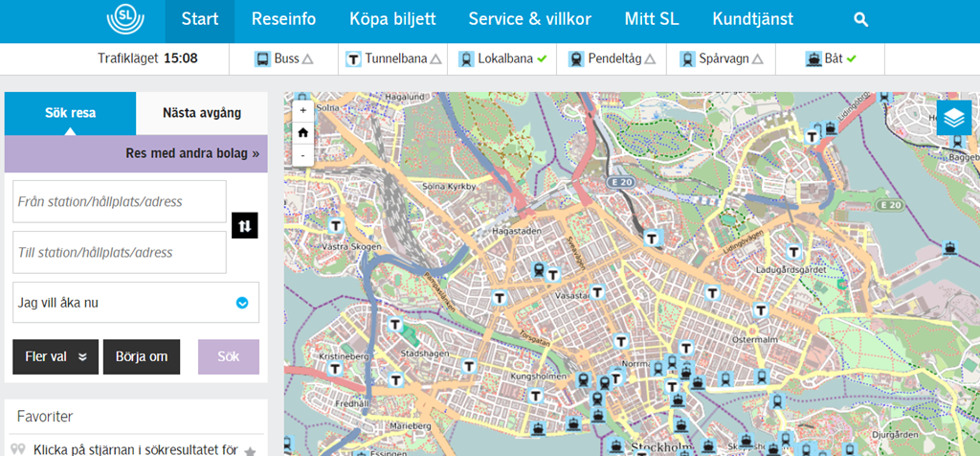Select the metro T marker below Kristineberg label
Screen dimensions: 980x456
pyautogui.click(x=334, y=369)
